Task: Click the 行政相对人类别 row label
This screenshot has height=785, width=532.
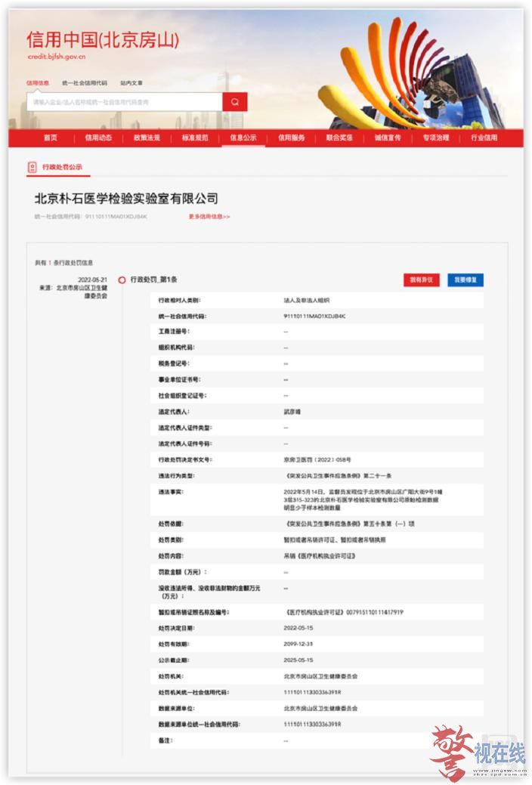Action: pos(179,301)
